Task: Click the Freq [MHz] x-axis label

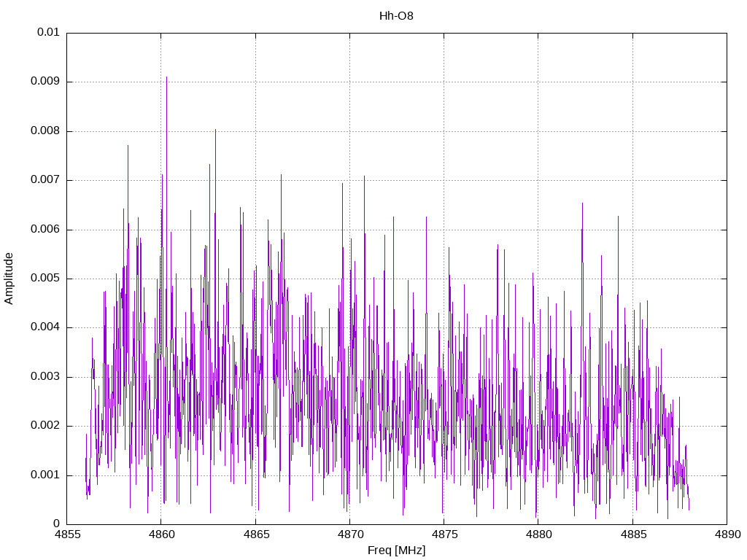Action: [396, 551]
